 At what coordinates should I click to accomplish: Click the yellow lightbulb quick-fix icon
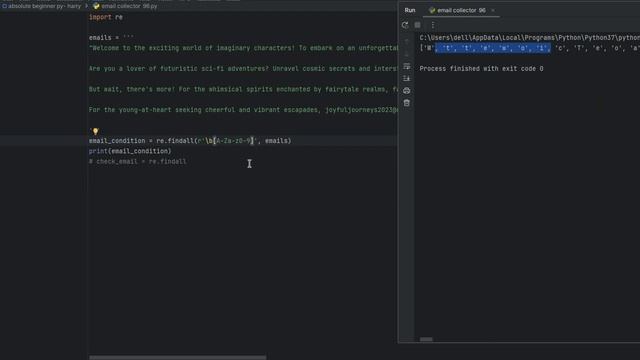96,131
